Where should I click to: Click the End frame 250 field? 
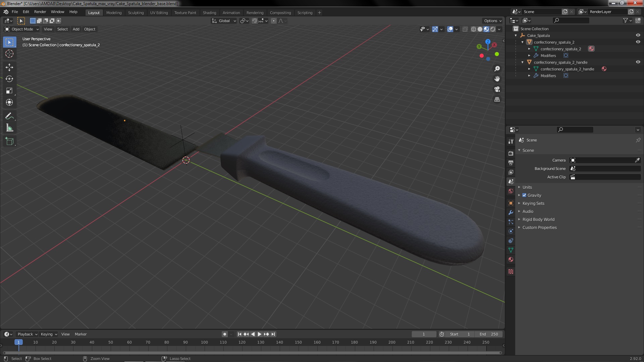[x=489, y=334]
